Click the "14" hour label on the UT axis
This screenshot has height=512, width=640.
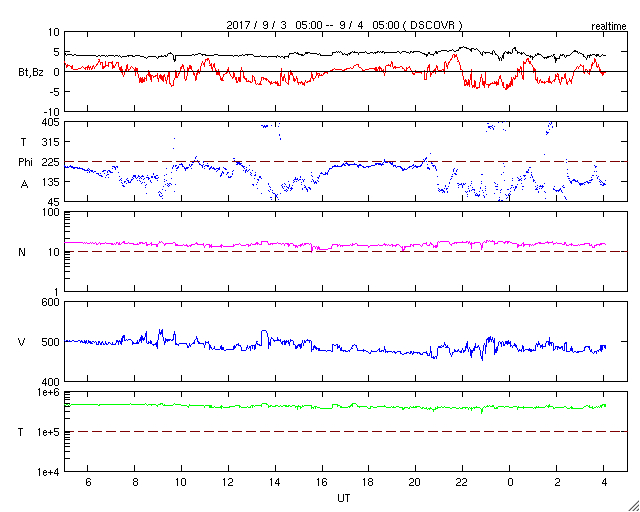pyautogui.click(x=275, y=483)
